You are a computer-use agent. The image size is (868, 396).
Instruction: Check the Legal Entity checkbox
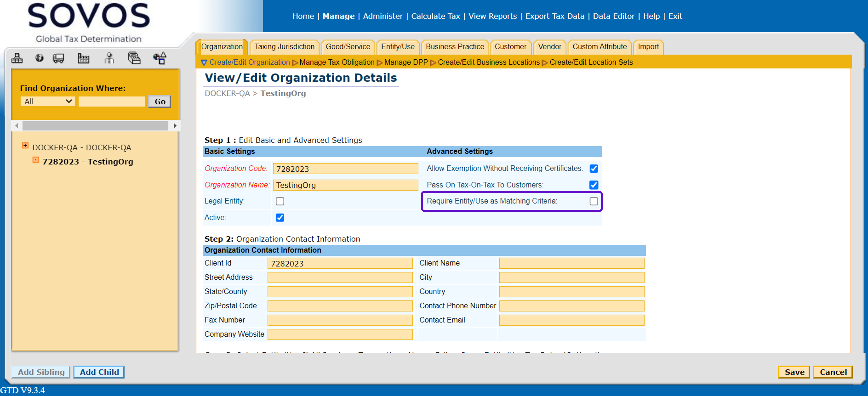click(x=280, y=201)
